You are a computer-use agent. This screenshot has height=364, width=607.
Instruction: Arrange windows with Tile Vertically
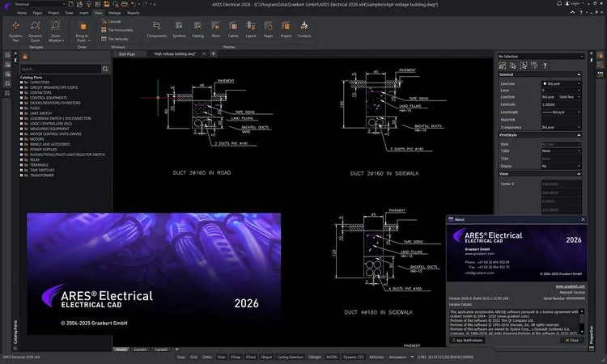coord(115,39)
